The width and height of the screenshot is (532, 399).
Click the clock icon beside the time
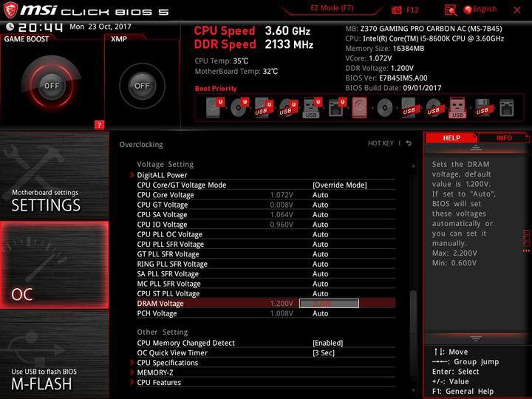[x=10, y=27]
